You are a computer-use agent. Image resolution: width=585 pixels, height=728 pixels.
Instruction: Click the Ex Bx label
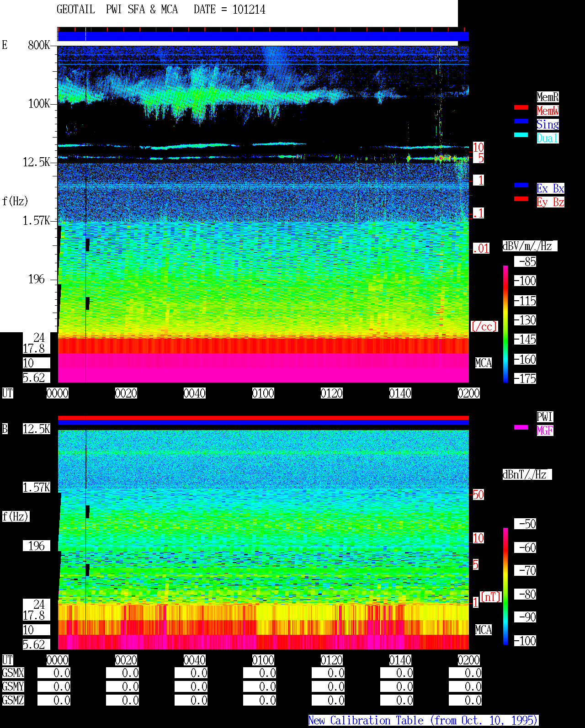point(550,188)
